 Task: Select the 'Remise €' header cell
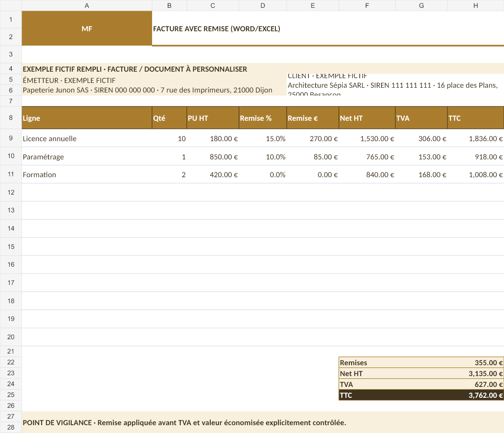click(313, 118)
